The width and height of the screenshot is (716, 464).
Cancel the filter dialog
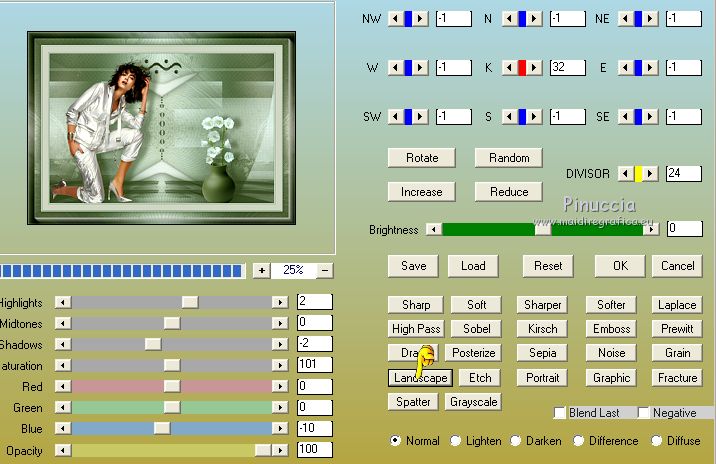tap(677, 266)
